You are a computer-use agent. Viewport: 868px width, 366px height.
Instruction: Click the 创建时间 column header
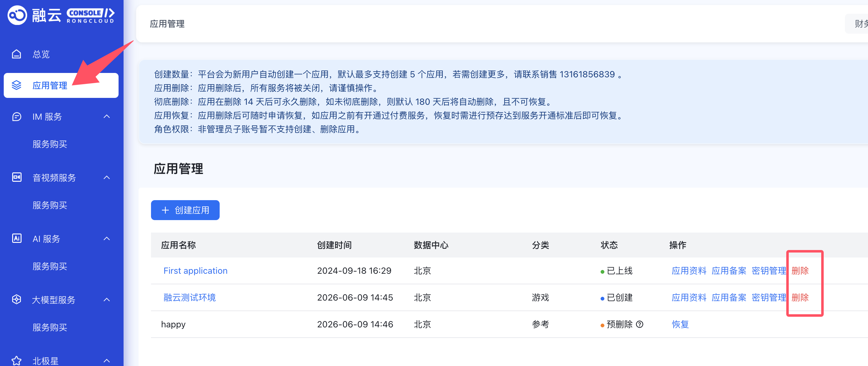pos(334,245)
